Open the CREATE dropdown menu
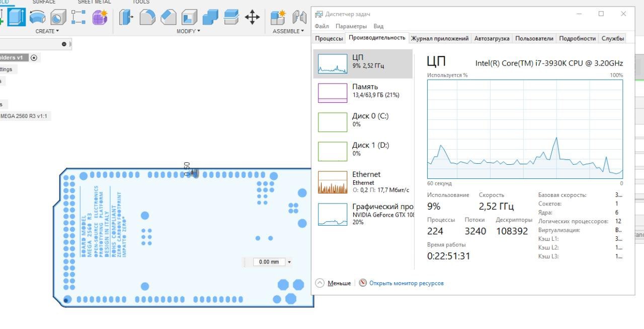Image resolution: width=644 pixels, height=329 pixels. pyautogui.click(x=47, y=31)
